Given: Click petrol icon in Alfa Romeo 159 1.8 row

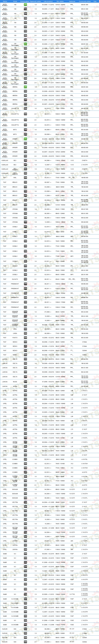Looking at the screenshot, I should pyautogui.click(x=25, y=5).
